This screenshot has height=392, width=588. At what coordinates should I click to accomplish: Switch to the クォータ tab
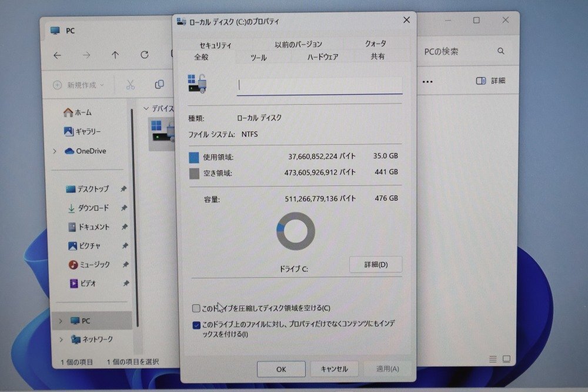click(375, 44)
